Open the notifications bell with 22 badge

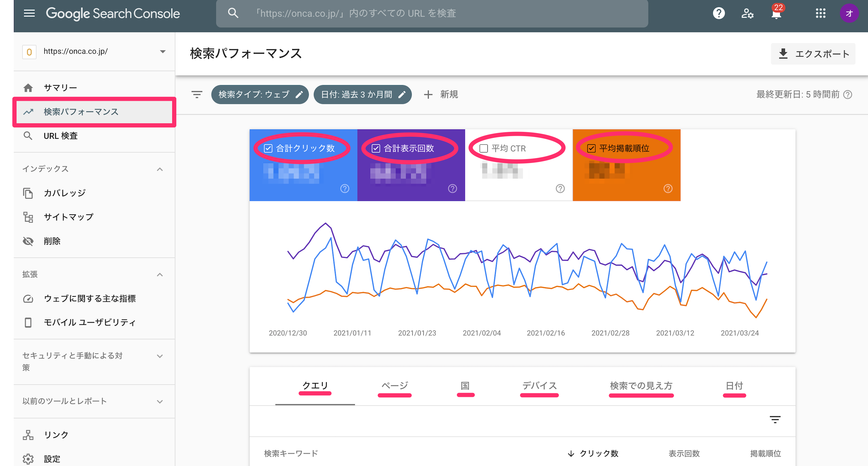click(776, 12)
